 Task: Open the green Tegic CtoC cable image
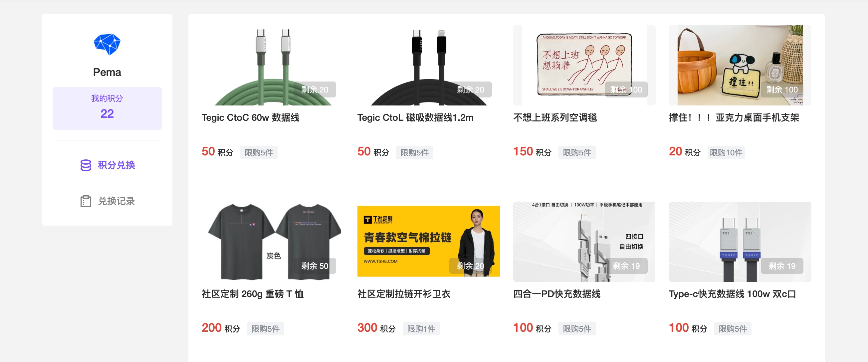coord(273,65)
